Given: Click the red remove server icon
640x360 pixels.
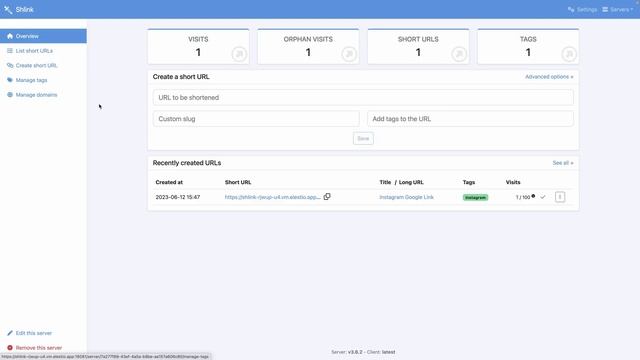Looking at the screenshot, I should click(x=10, y=348).
